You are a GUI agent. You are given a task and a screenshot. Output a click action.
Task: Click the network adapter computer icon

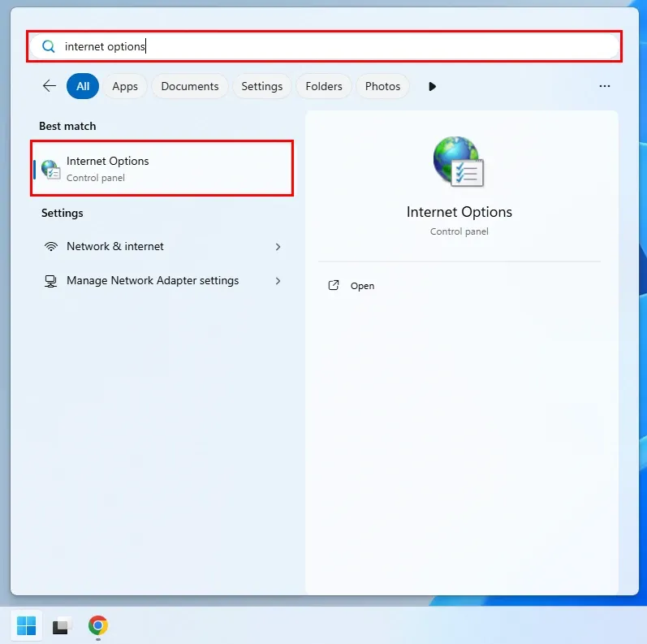click(x=51, y=281)
